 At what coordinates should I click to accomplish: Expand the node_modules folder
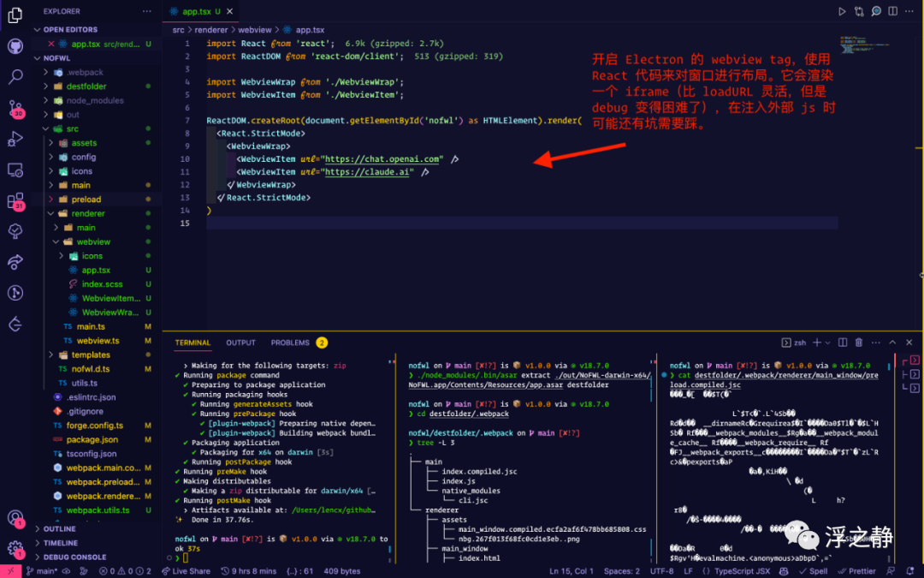[46, 100]
